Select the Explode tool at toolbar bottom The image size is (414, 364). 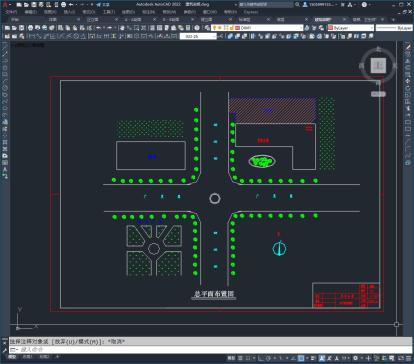(x=408, y=162)
